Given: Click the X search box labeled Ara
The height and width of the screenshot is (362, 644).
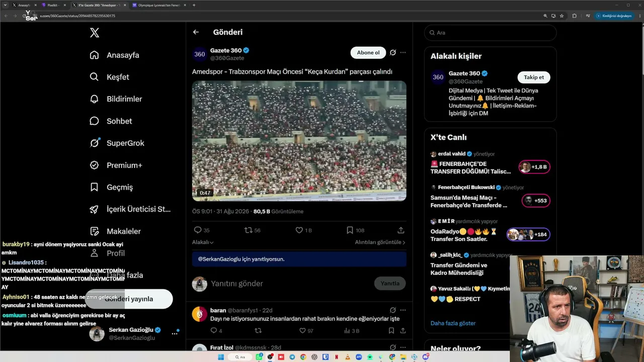Looking at the screenshot, I should click(491, 33).
